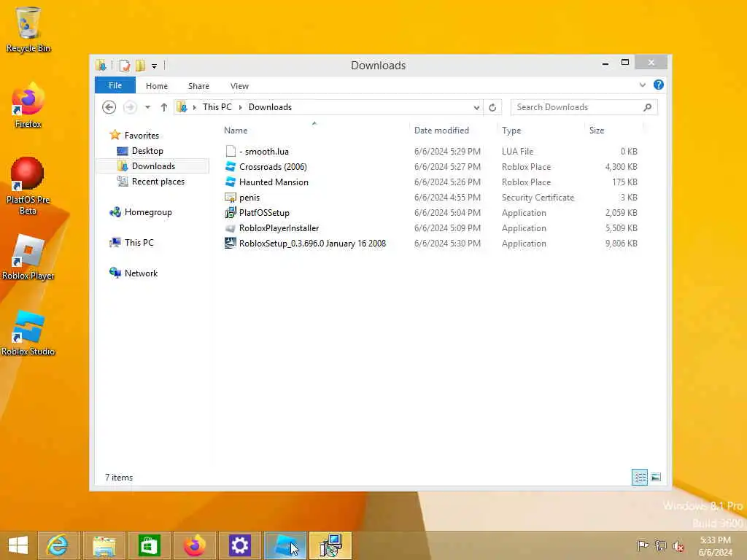Select Recent places in navigation pane
The height and width of the screenshot is (560, 747).
[x=158, y=182]
